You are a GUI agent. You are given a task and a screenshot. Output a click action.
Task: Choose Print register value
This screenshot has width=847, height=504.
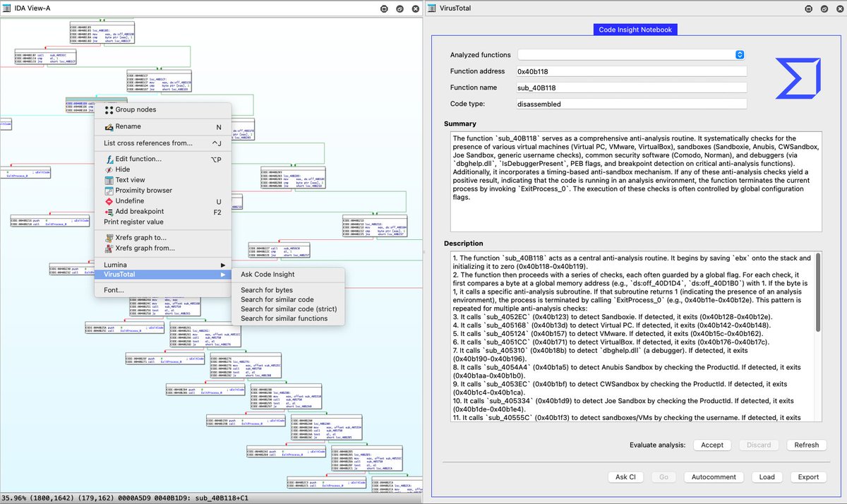coord(163,222)
